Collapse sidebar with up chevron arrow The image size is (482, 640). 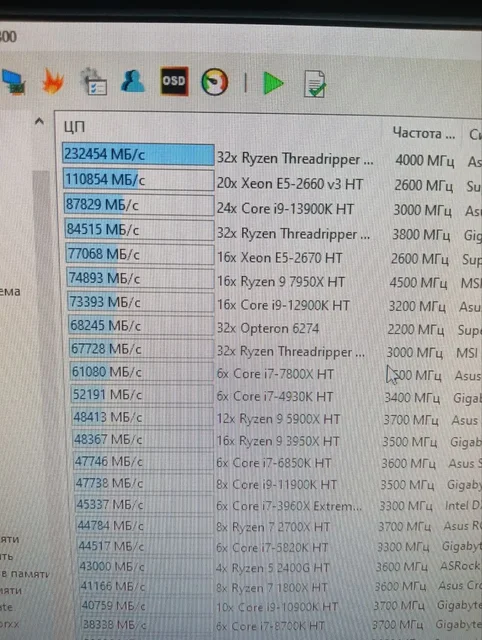point(40,121)
